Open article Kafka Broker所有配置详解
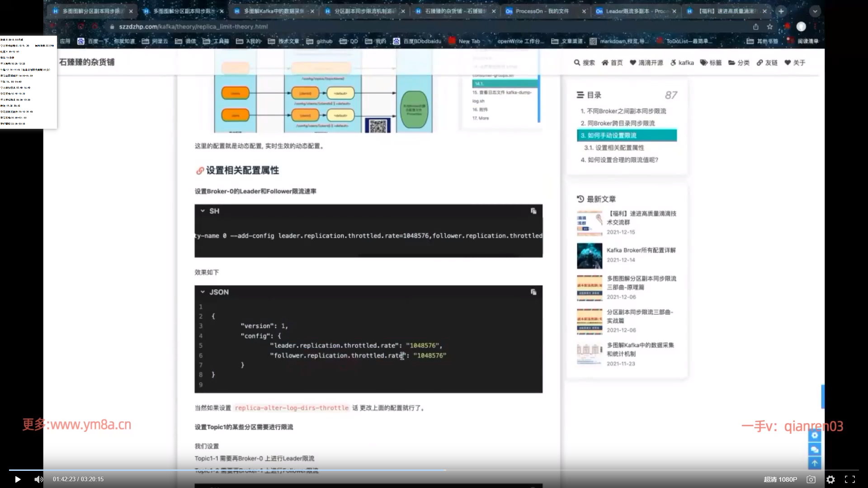 [x=641, y=250]
